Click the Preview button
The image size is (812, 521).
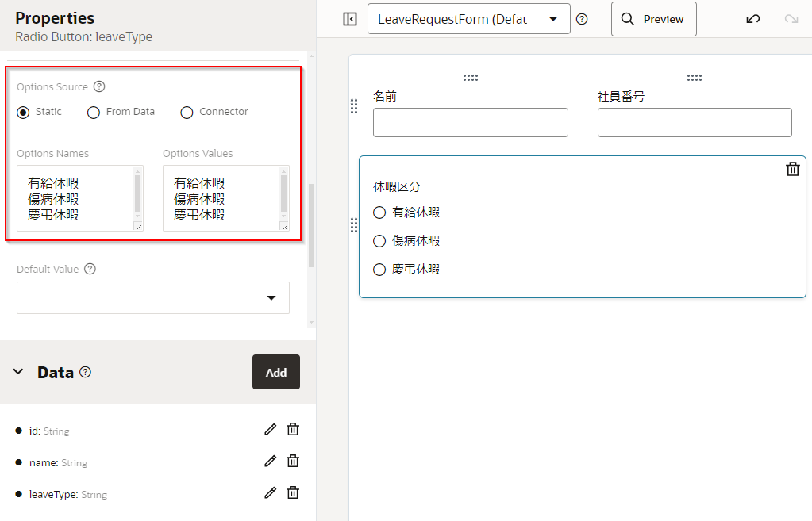point(653,19)
